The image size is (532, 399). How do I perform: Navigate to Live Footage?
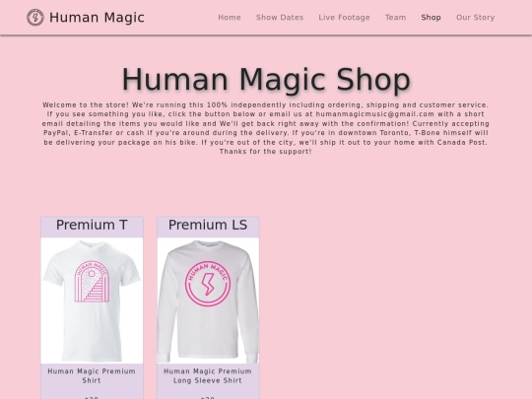[x=344, y=18]
